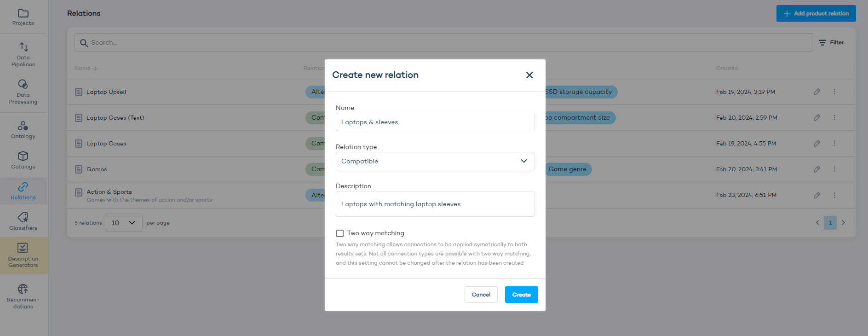The height and width of the screenshot is (336, 868).
Task: Open the Catalogs cube icon
Action: tap(23, 156)
